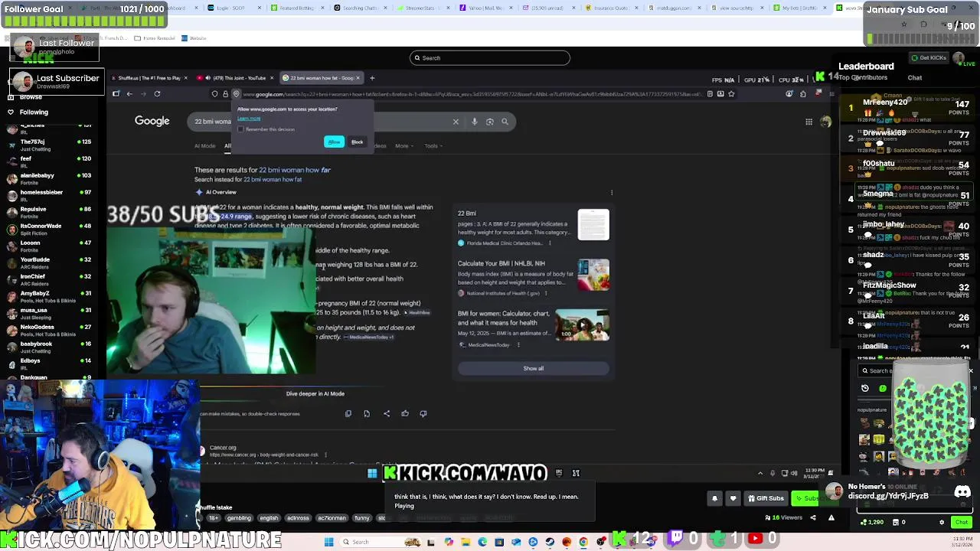Open Windows Start button in taskbar
This screenshot has height=551, width=980.
coord(329,542)
